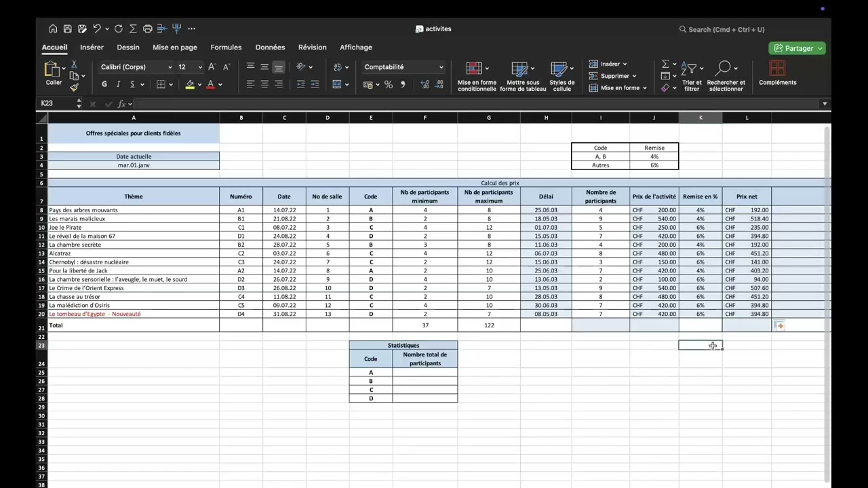
Task: Apply comma style number format
Action: point(403,85)
